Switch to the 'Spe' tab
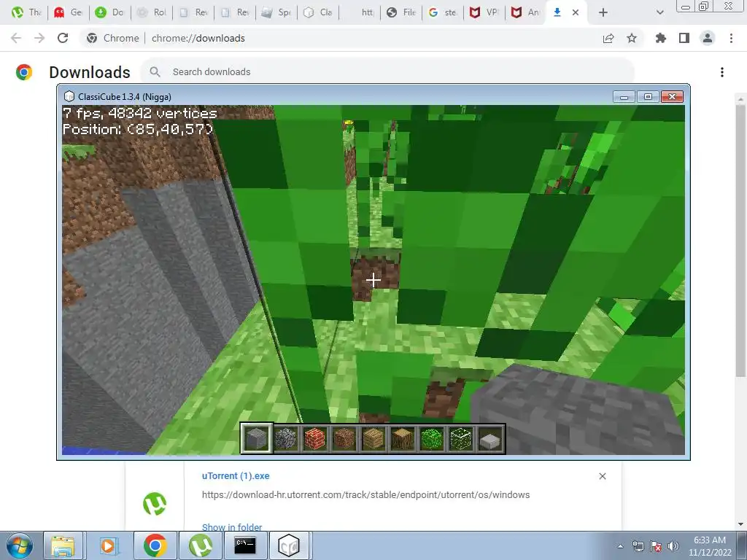Image resolution: width=747 pixels, height=560 pixels. [x=276, y=12]
